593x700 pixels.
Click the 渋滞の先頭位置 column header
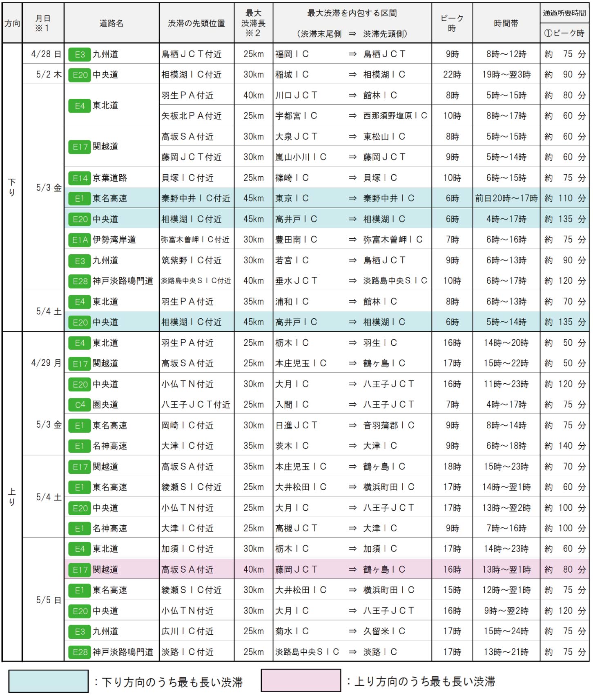196,23
